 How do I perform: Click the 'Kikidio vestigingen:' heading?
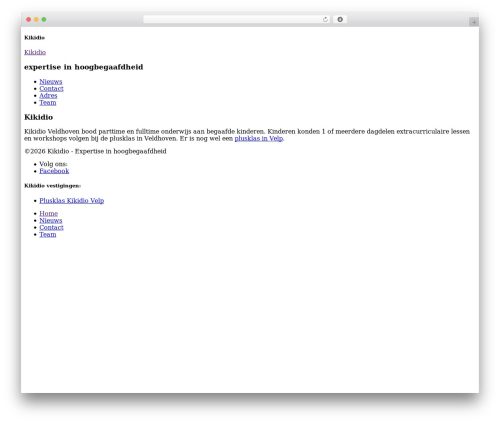53,186
